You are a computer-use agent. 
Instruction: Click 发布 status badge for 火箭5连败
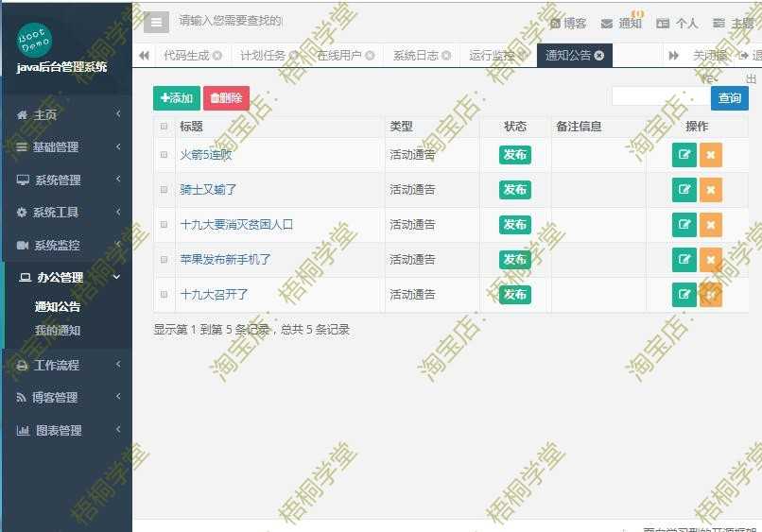515,155
